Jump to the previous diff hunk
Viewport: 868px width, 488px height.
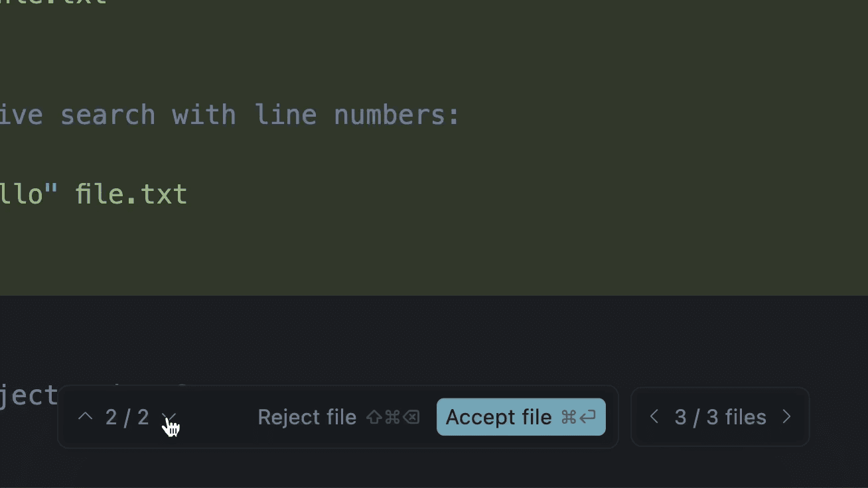click(85, 416)
